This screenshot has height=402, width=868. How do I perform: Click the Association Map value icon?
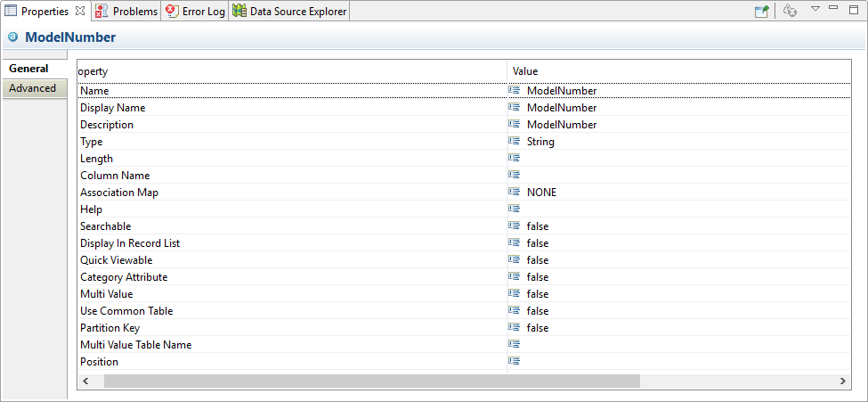tap(514, 193)
